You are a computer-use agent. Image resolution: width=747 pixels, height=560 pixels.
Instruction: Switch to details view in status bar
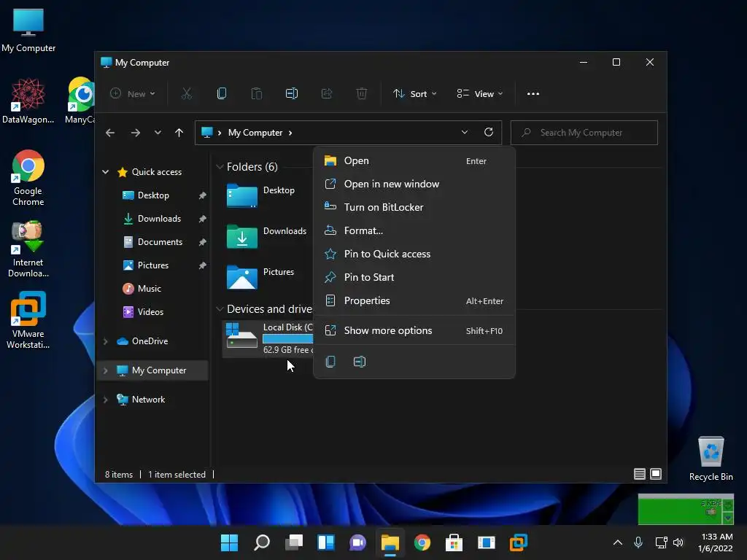coord(639,474)
